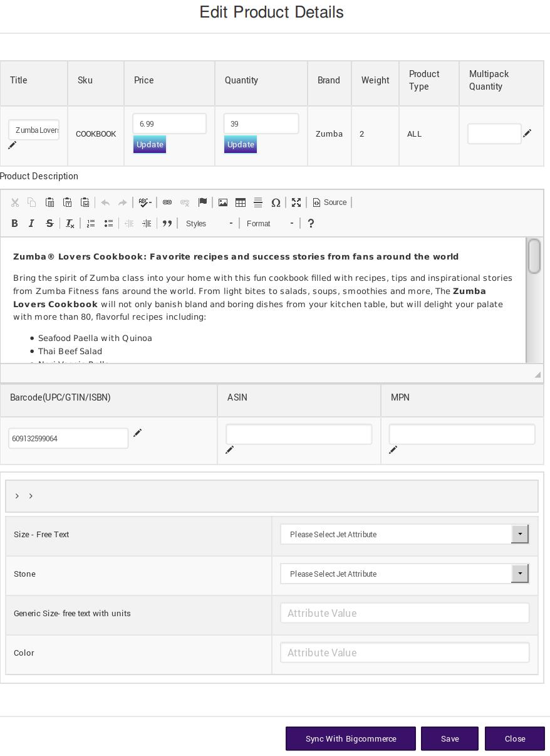Insert special character omega icon
This screenshot has width=550, height=756.
276,202
